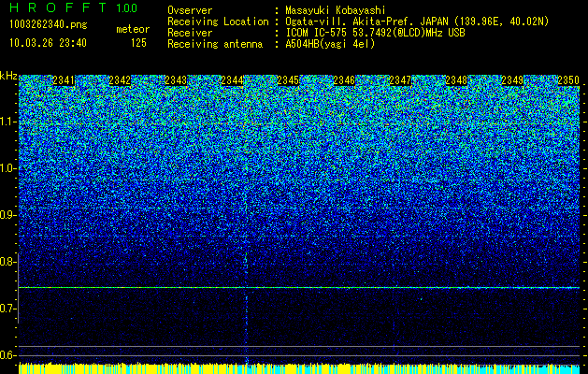Click time marker 2349

pos(512,80)
